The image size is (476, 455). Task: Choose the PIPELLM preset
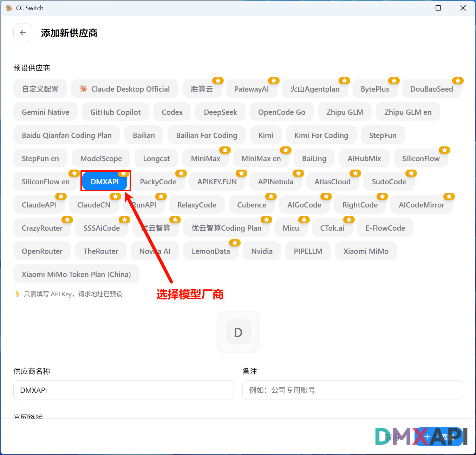(x=308, y=251)
